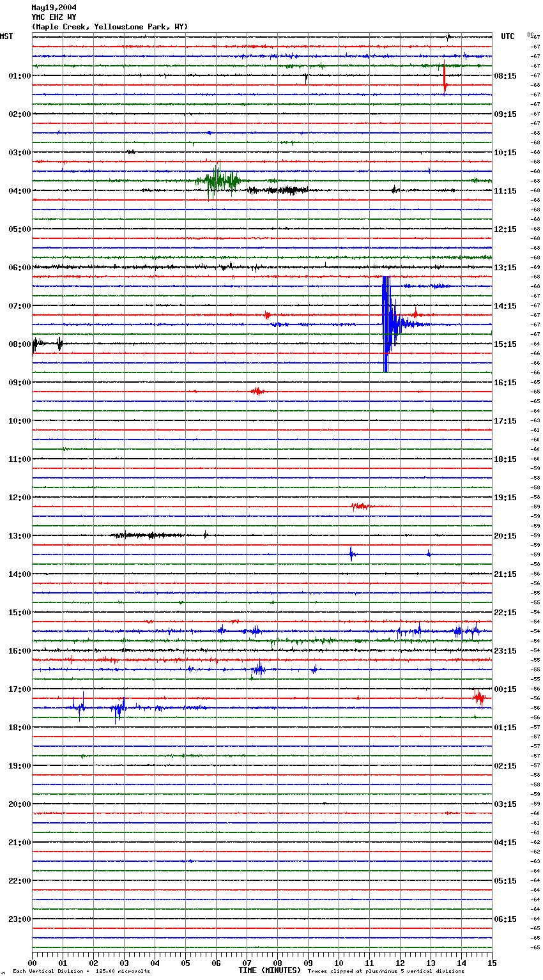Select the 20:00 MST hour label
The height and width of the screenshot is (980, 543).
point(20,804)
